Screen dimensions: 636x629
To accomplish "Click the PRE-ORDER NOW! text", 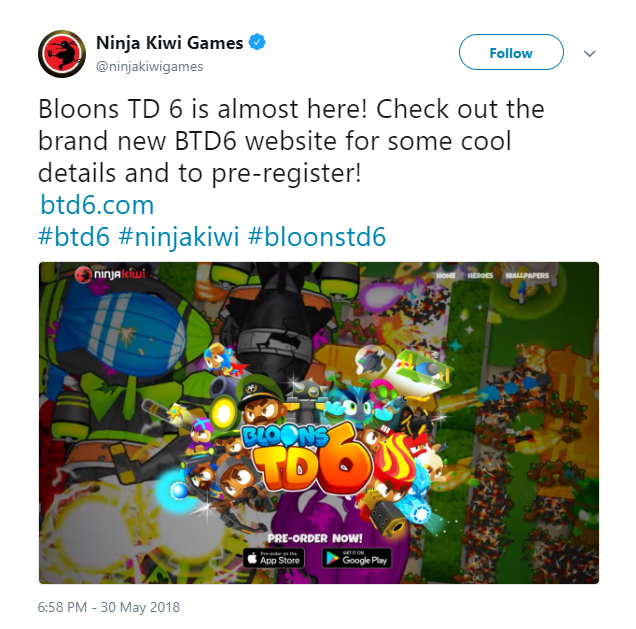I will [315, 538].
